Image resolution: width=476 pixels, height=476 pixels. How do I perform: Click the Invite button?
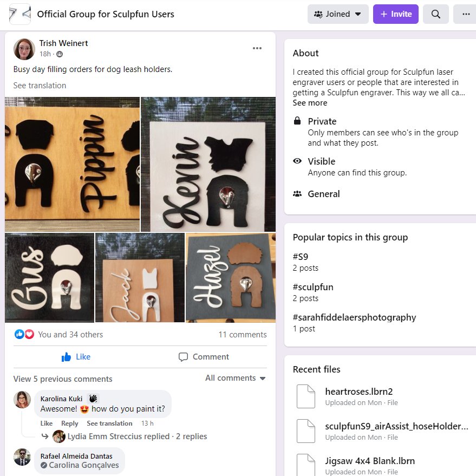point(395,14)
